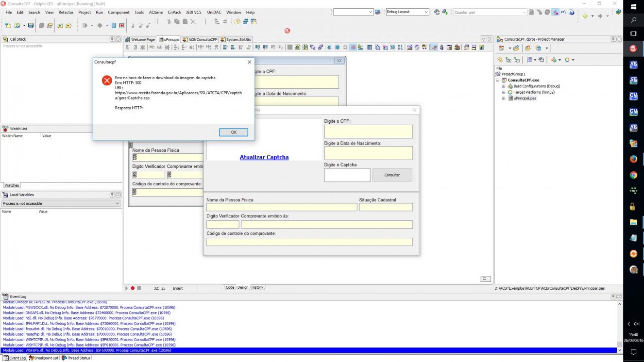
Task: Click the error icon in the Consultacpf dialog
Action: pos(107,80)
